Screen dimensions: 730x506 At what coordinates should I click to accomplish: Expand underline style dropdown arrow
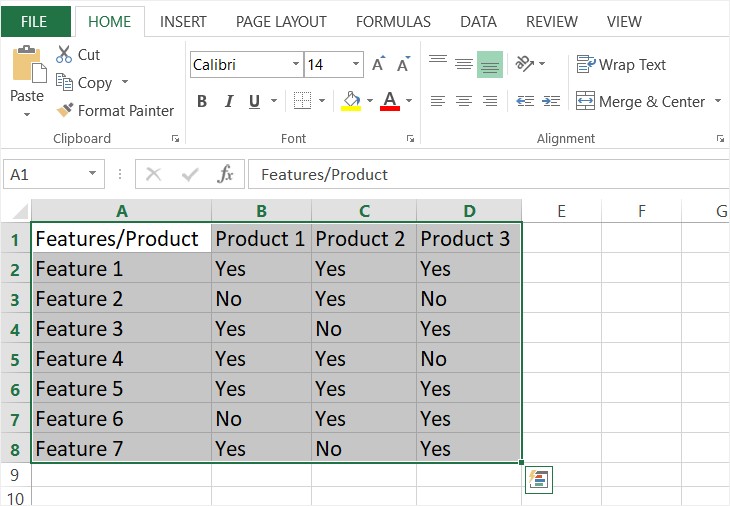(274, 101)
